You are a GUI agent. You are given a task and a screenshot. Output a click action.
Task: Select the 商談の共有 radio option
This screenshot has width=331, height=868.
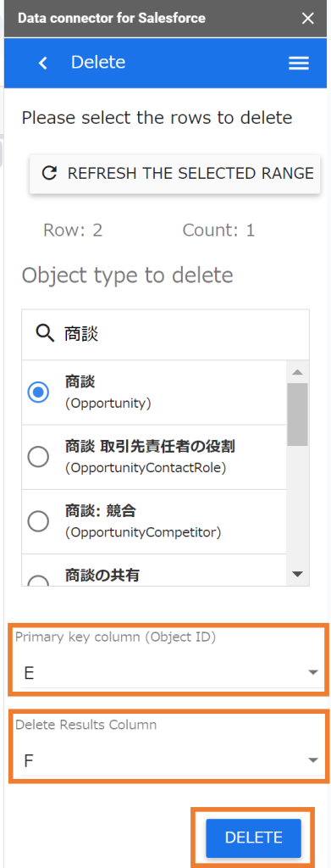[x=38, y=581]
